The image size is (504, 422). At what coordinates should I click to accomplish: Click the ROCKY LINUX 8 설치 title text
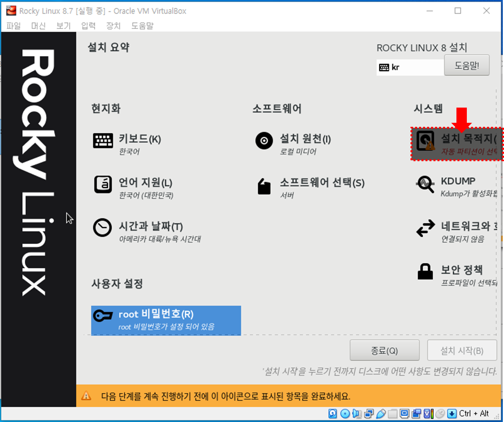[422, 48]
